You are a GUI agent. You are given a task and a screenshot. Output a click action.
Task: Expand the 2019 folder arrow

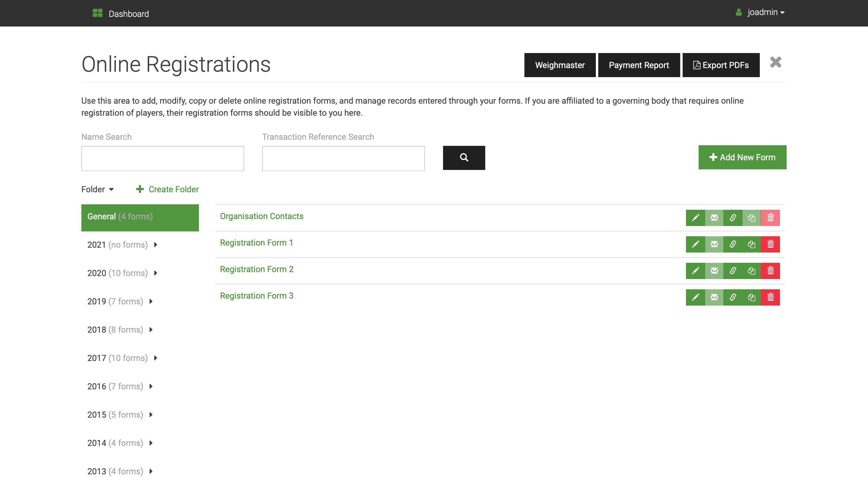click(x=151, y=301)
